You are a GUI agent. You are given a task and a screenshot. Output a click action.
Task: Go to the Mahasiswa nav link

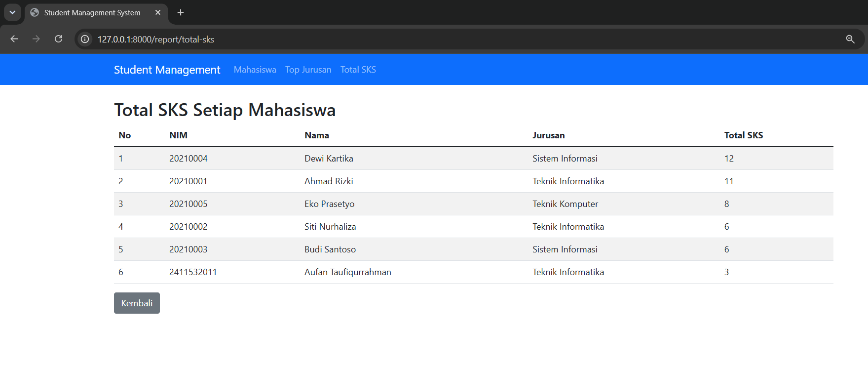(255, 70)
